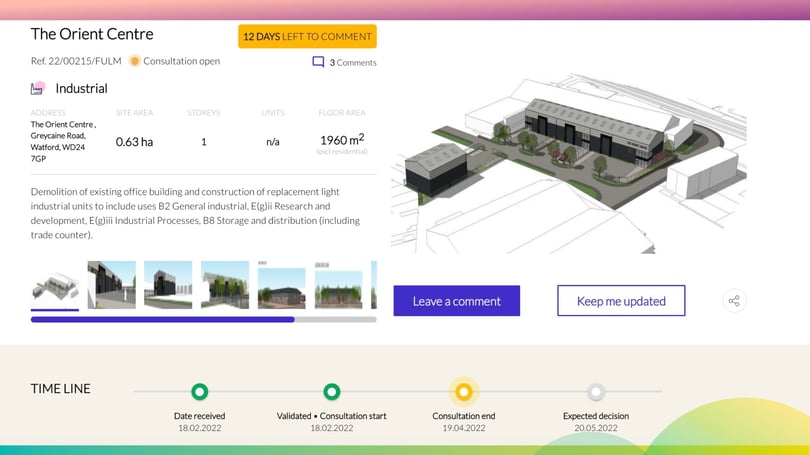Click the Keep me updated button
This screenshot has width=810, height=455.
point(621,301)
